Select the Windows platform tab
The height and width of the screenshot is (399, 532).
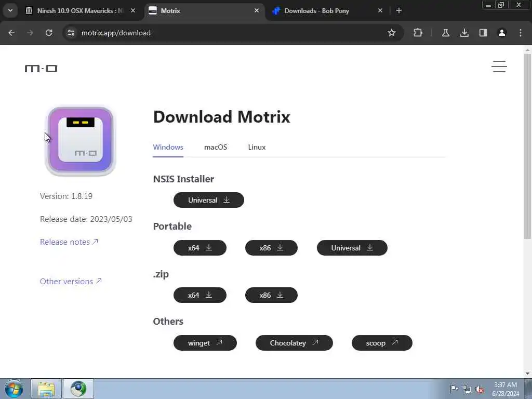(x=168, y=147)
